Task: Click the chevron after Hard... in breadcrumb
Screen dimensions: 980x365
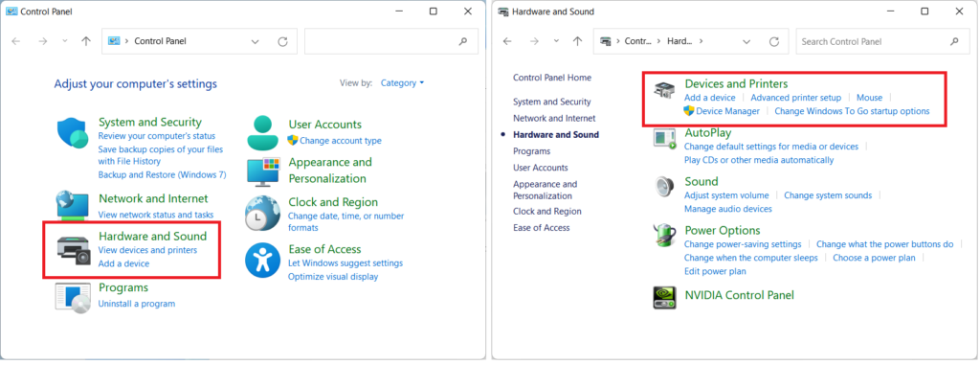Action: pos(702,41)
